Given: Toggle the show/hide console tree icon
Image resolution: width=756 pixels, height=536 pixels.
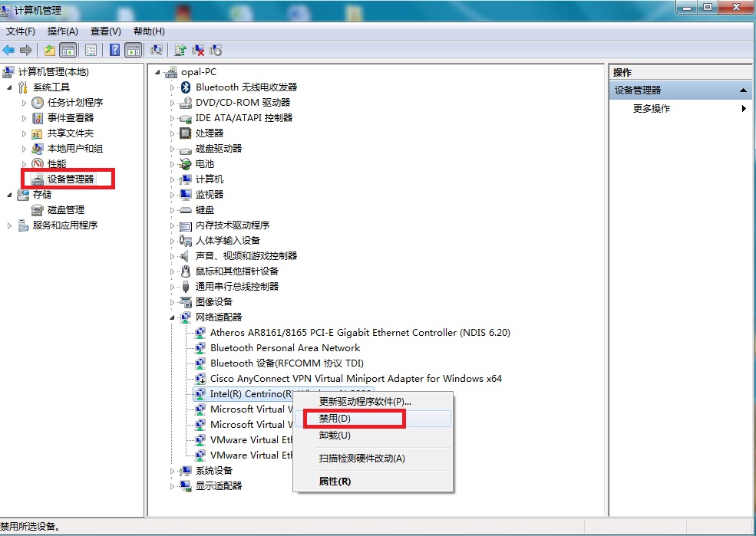Looking at the screenshot, I should coord(68,50).
